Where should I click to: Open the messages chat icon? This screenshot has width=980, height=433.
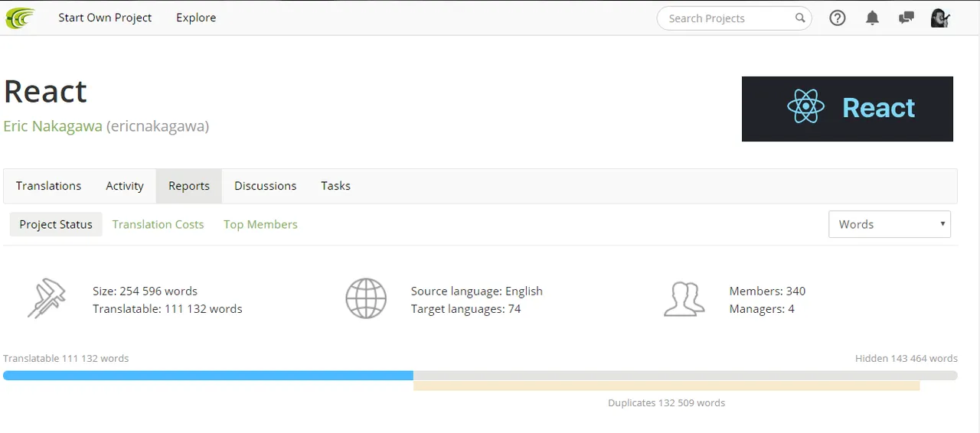click(x=906, y=18)
